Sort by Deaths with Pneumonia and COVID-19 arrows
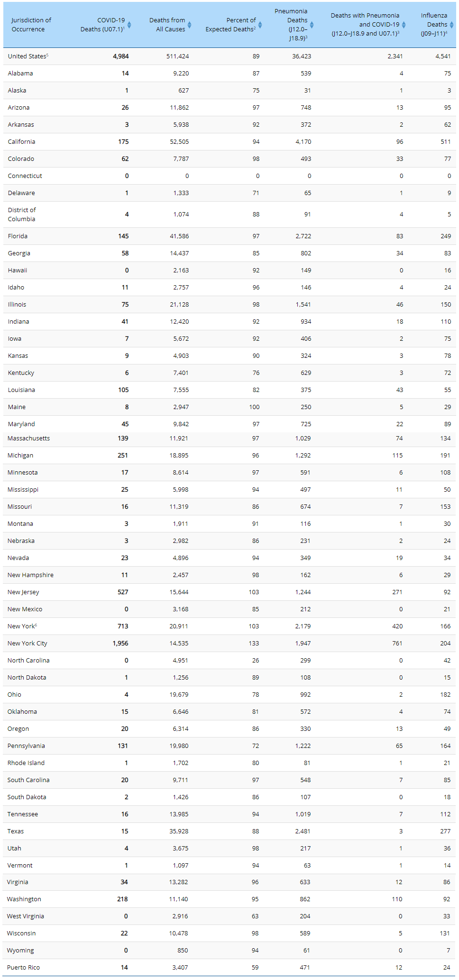The height and width of the screenshot is (980, 459). click(x=404, y=25)
